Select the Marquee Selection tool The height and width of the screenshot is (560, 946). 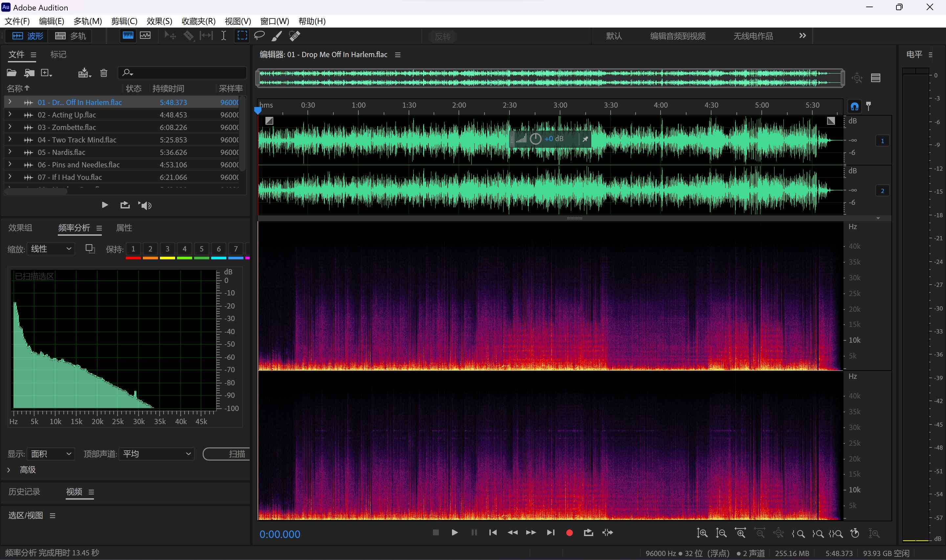click(242, 35)
